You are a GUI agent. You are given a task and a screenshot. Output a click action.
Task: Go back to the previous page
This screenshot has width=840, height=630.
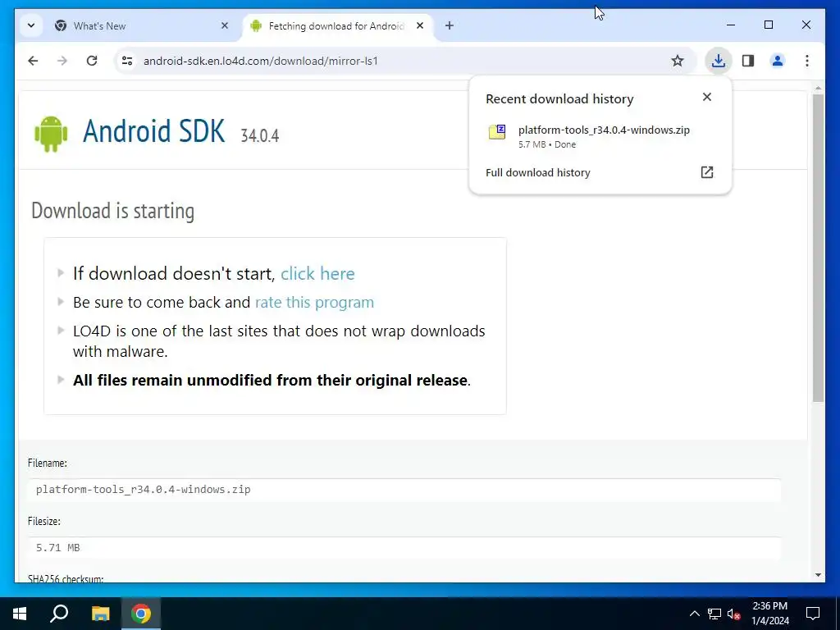coord(33,61)
